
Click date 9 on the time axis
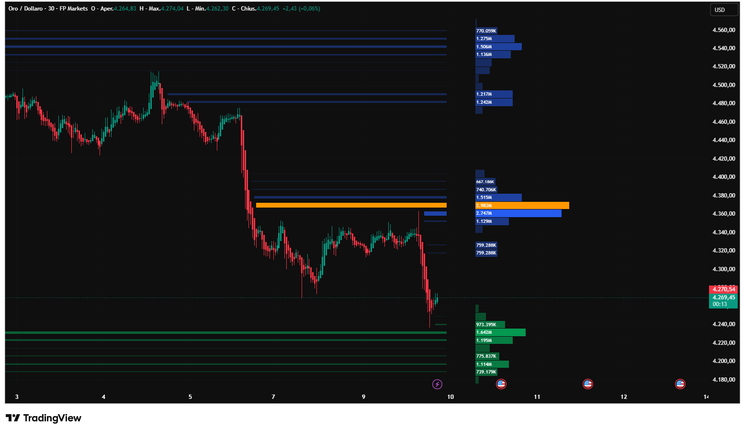coord(363,397)
